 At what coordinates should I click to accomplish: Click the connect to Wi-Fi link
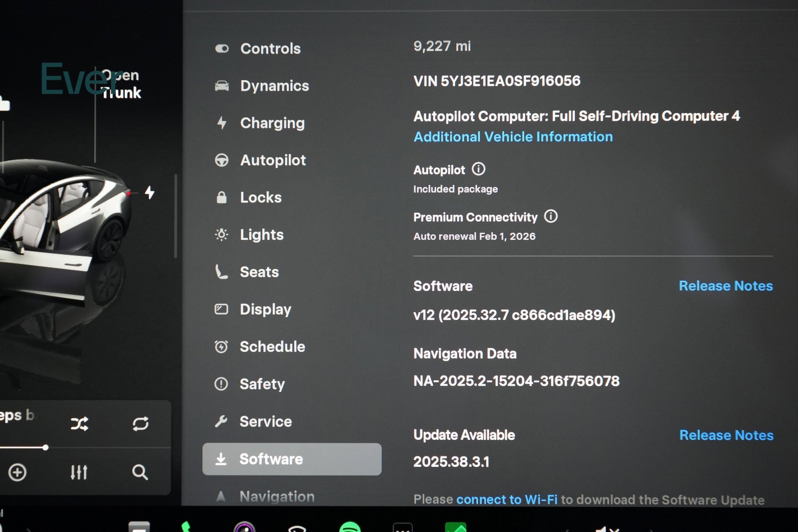(507, 499)
